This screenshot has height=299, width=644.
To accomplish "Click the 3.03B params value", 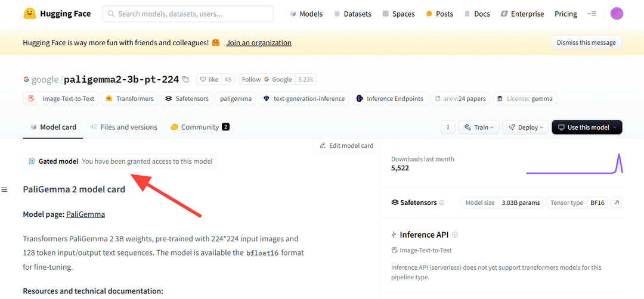I will (521, 203).
